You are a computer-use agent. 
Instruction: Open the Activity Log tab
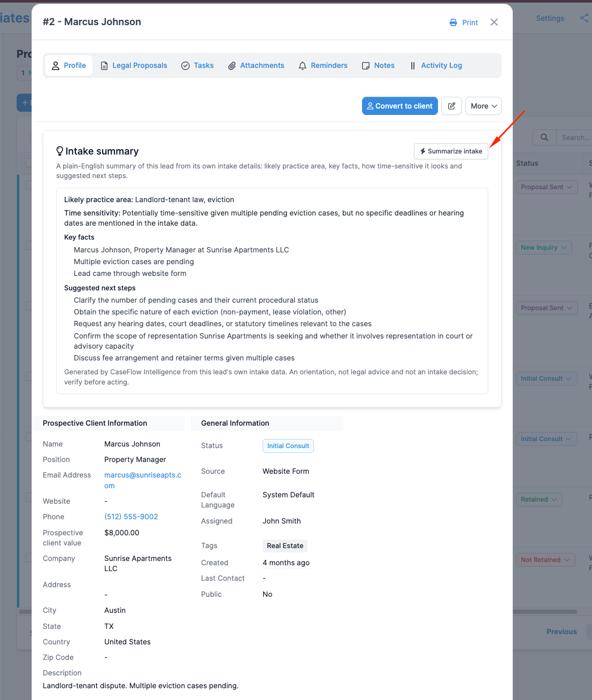[x=436, y=65]
